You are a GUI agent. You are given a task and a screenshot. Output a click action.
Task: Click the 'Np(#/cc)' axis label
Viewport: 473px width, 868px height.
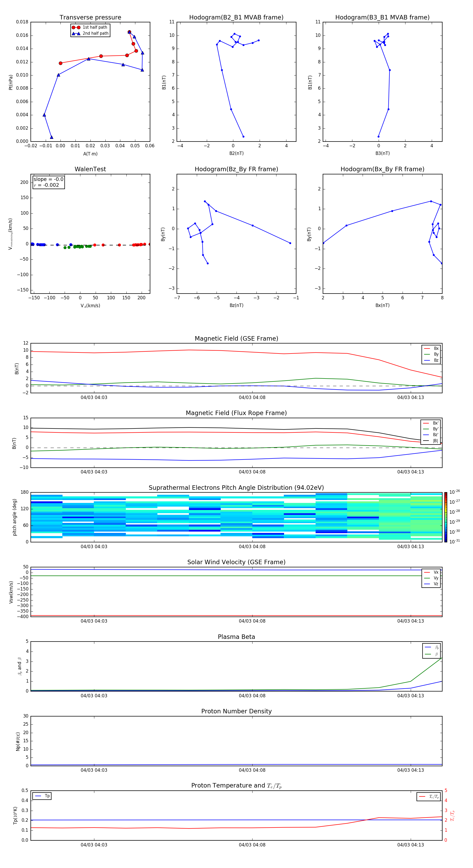[x=18, y=741]
